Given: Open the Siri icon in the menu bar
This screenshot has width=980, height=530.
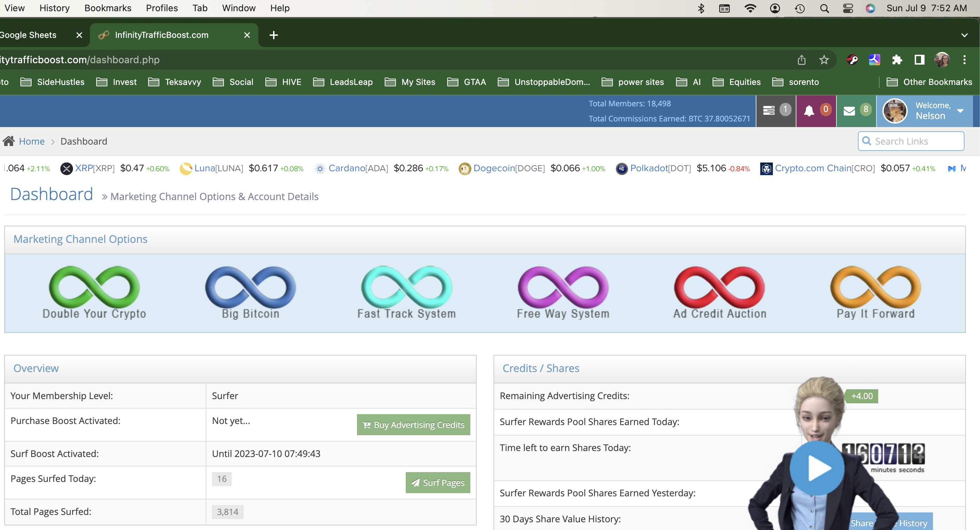Looking at the screenshot, I should 870,8.
